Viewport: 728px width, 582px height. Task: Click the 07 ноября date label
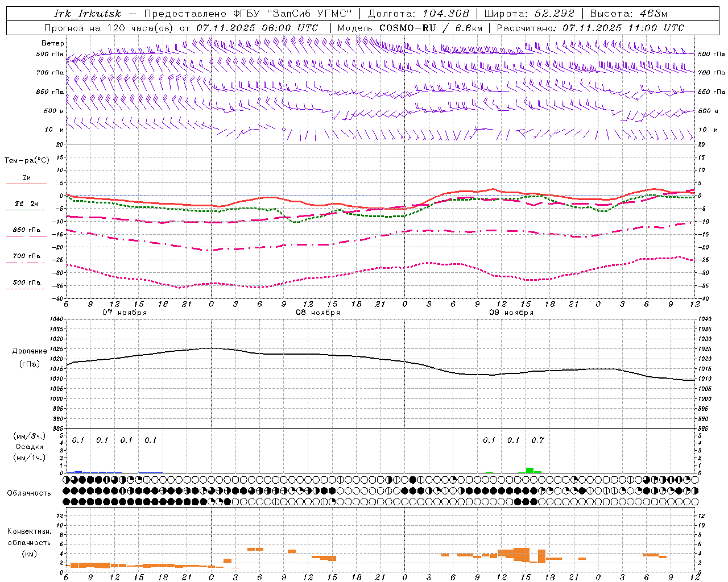[x=125, y=313]
